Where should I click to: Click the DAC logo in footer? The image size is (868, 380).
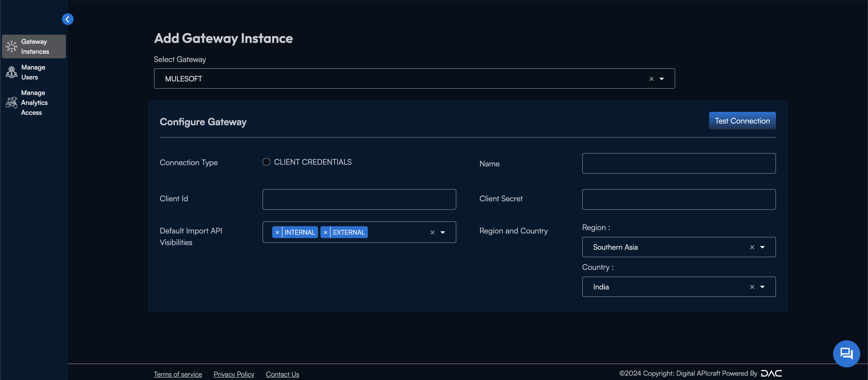771,373
